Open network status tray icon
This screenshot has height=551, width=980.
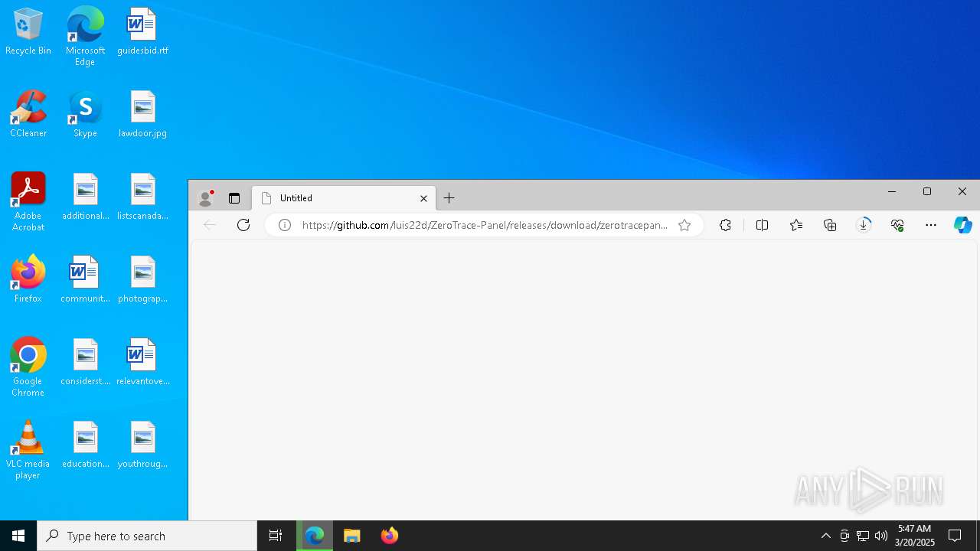pos(863,536)
